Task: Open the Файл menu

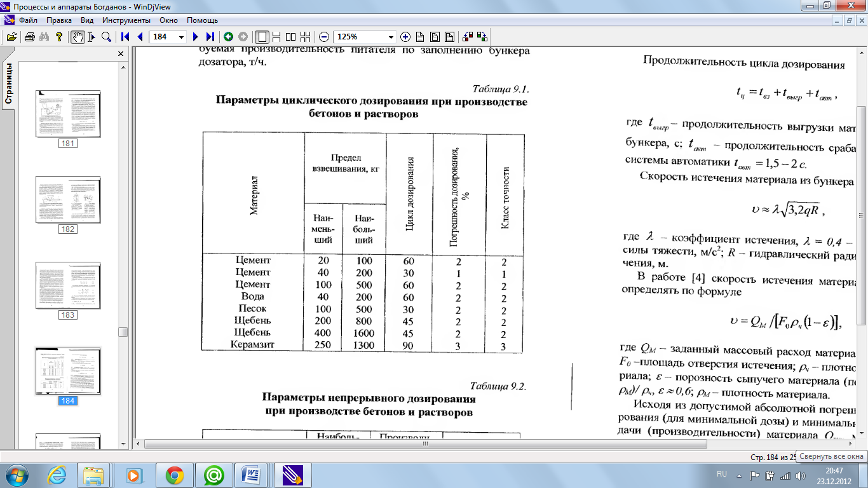Action: pos(29,20)
